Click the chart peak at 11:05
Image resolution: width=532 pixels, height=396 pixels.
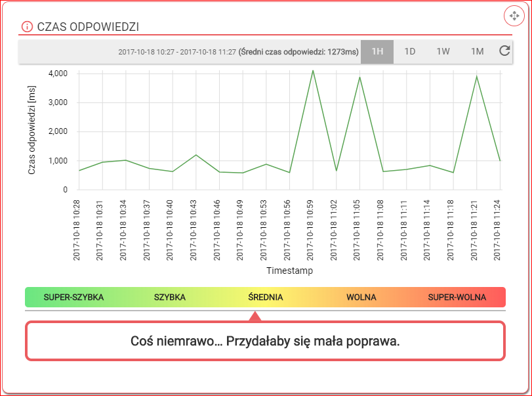pyautogui.click(x=359, y=77)
